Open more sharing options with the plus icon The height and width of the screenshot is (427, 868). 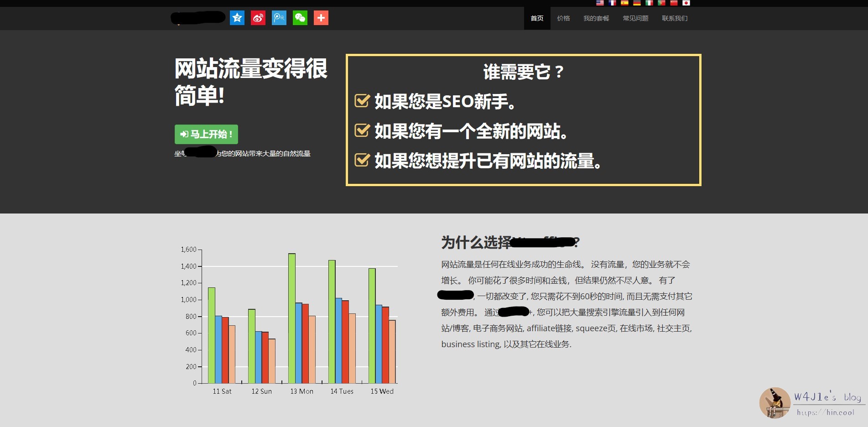(x=321, y=18)
